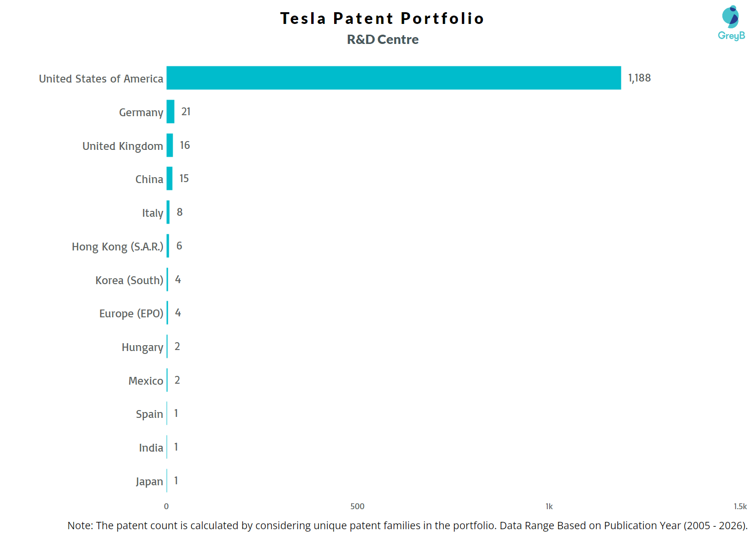Click the 500 x-axis tick label
The width and height of the screenshot is (756, 537).
(358, 506)
